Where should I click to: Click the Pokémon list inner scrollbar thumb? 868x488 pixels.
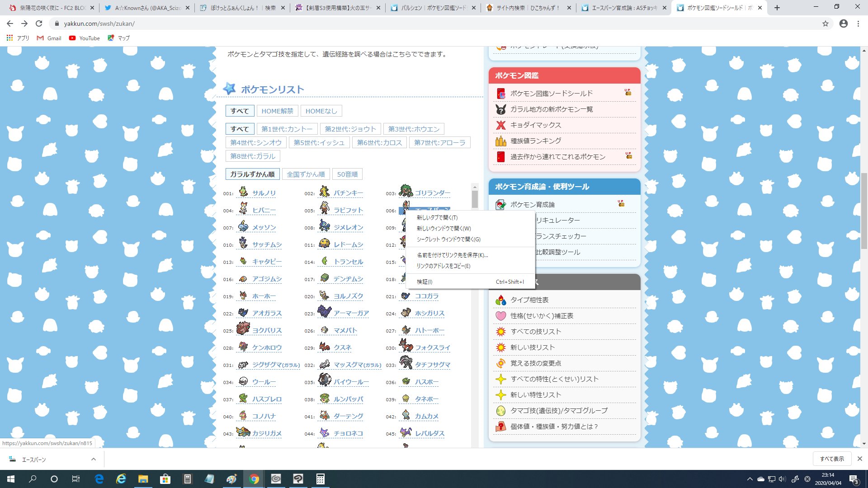475,199
